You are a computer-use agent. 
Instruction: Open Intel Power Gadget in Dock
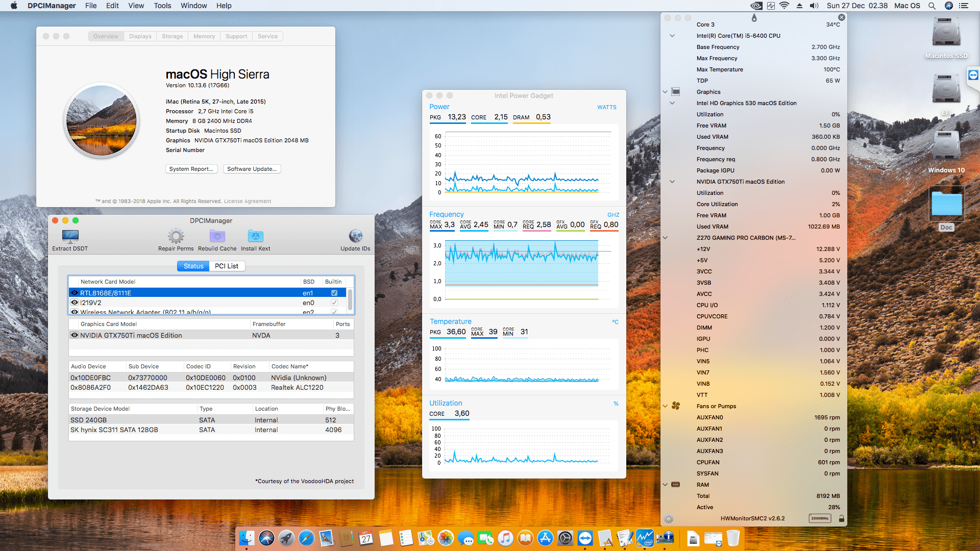(645, 538)
